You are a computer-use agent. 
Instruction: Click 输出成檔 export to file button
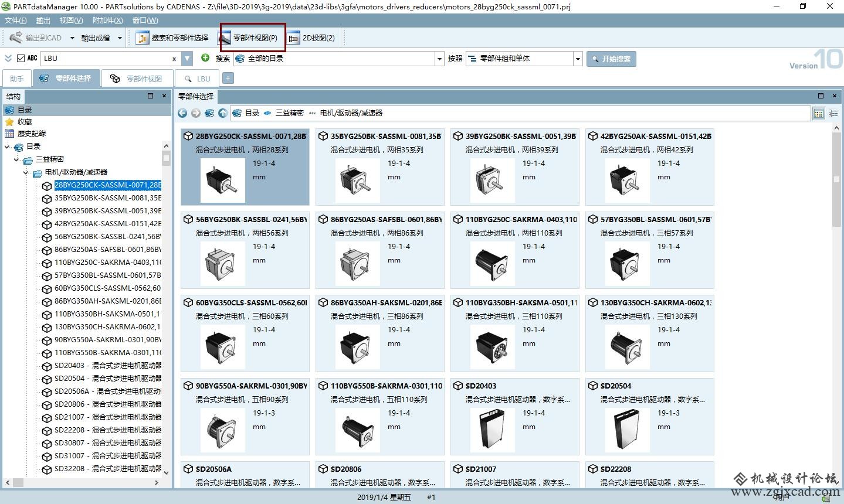(x=95, y=38)
